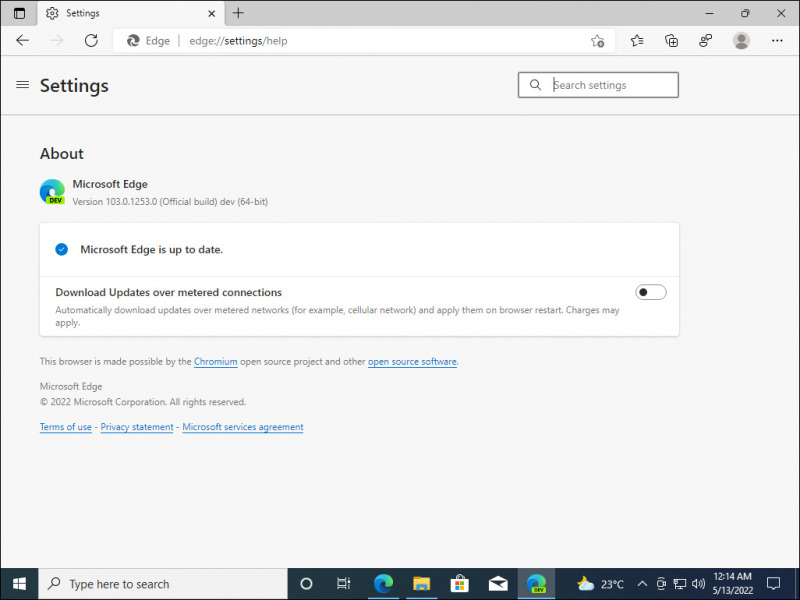Expand the Settings hamburger menu
The width and height of the screenshot is (800, 600).
click(x=22, y=85)
